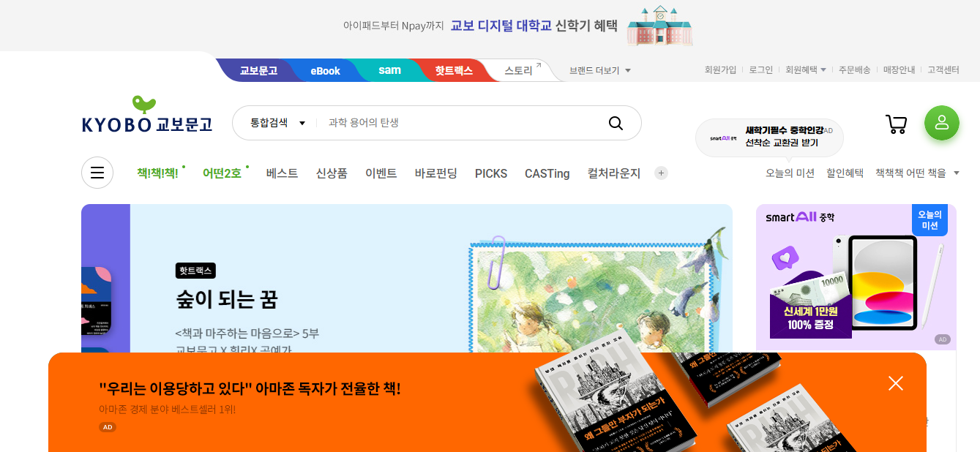
Task: Open the hamburger navigation menu
Action: (x=97, y=173)
